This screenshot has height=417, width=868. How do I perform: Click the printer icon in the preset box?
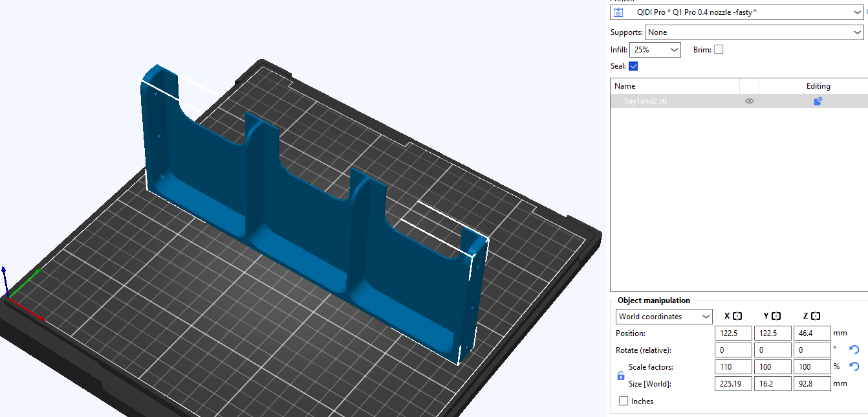tap(618, 12)
